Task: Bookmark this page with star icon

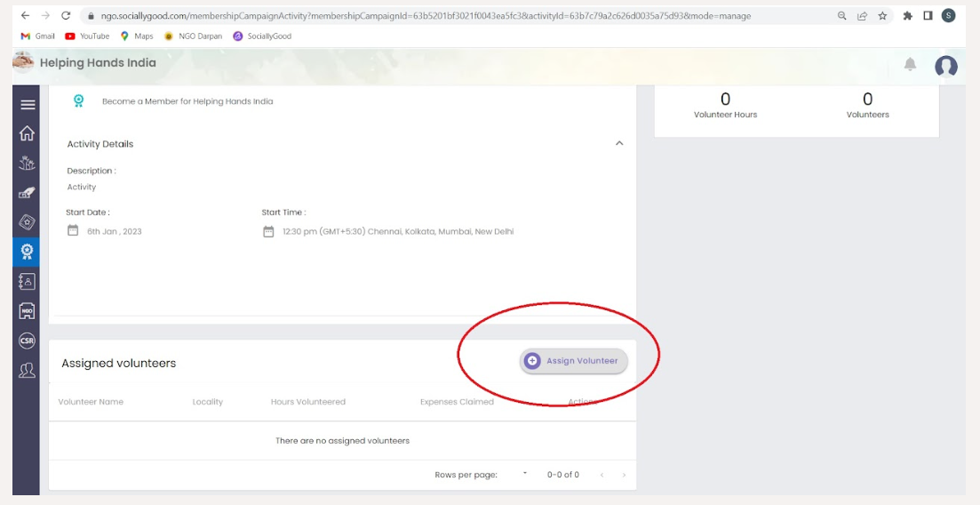Action: click(x=882, y=16)
